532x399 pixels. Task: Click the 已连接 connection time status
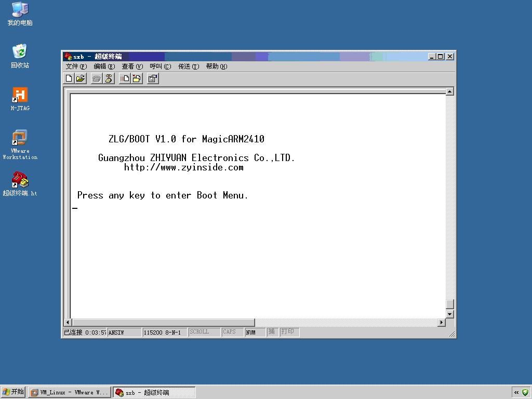tap(85, 332)
